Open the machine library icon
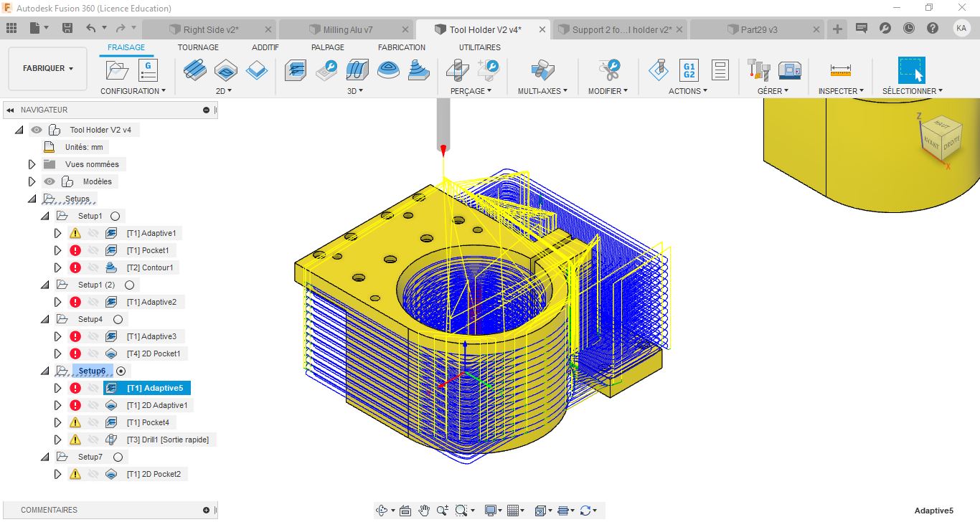 tap(789, 70)
